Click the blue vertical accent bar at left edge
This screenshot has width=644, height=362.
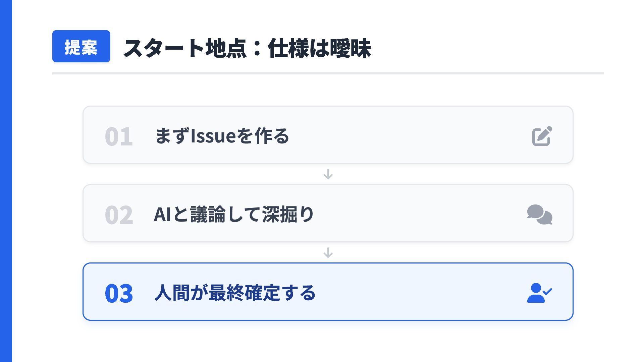[x=6, y=181]
